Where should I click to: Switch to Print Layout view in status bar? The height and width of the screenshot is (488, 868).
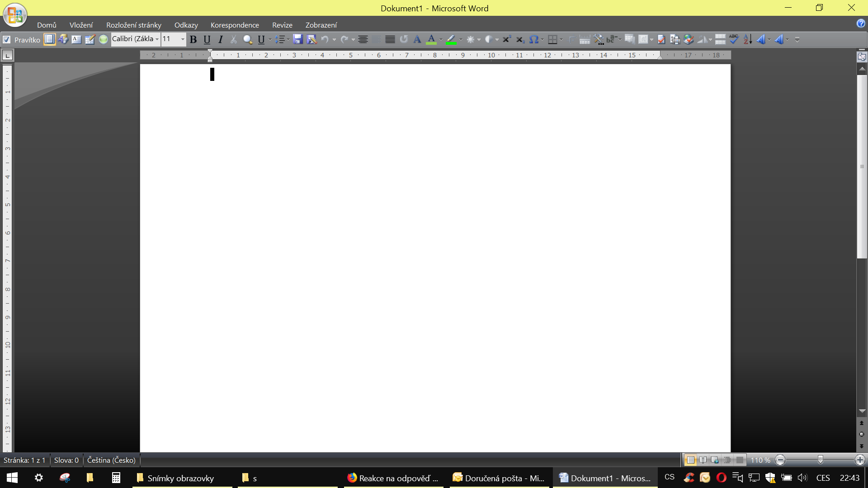pyautogui.click(x=690, y=460)
